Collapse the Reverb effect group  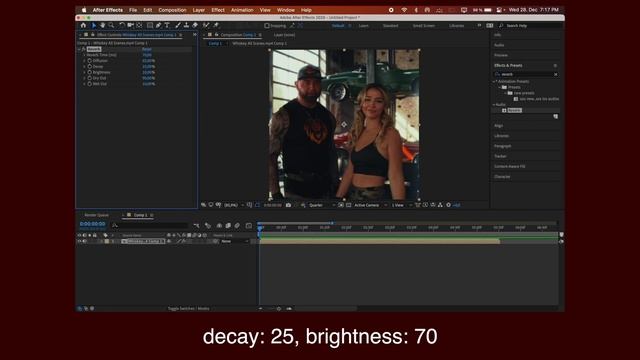click(79, 49)
